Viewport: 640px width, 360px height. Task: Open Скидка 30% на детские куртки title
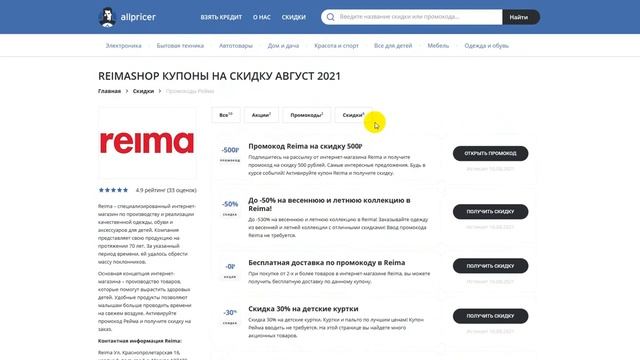pyautogui.click(x=303, y=309)
